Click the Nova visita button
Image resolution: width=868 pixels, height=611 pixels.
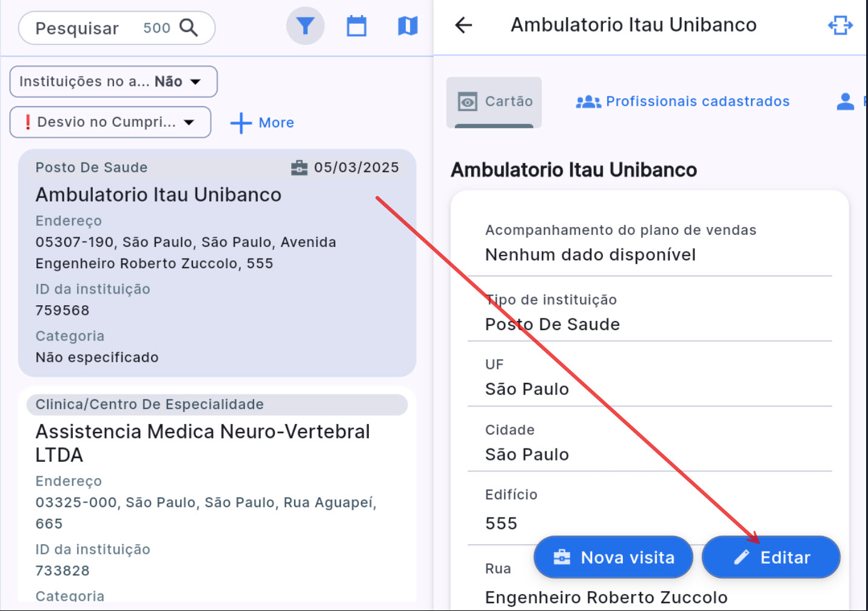tap(613, 557)
